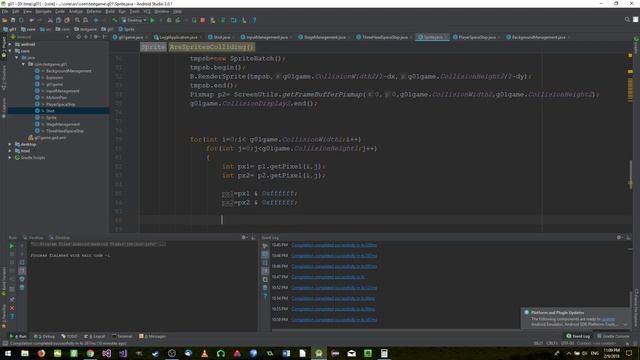The height and width of the screenshot is (360, 640).
Task: Click the Save All icon in toolbar
Action: pos(13,20)
